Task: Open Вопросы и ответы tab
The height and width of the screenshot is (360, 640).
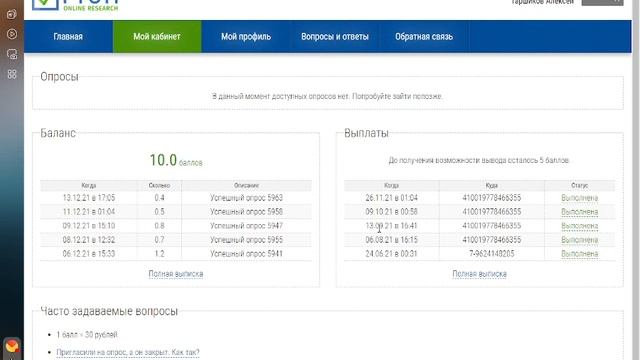Action: click(335, 37)
